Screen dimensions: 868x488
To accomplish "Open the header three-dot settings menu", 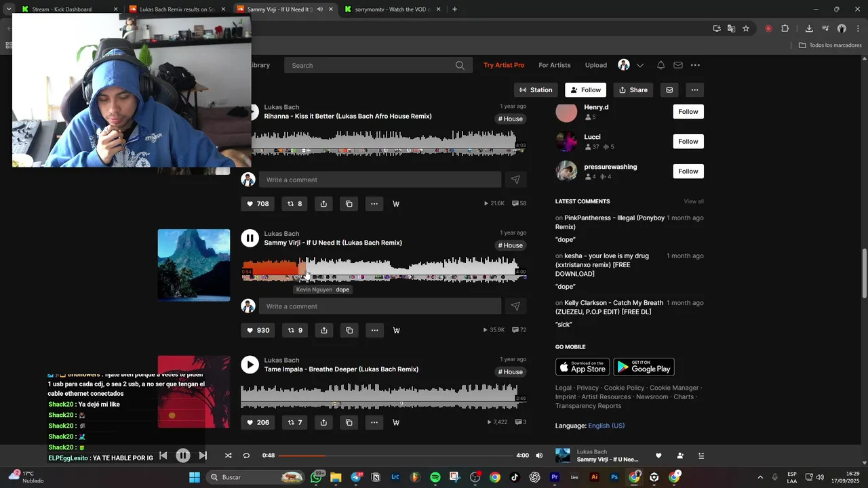I will click(x=695, y=65).
